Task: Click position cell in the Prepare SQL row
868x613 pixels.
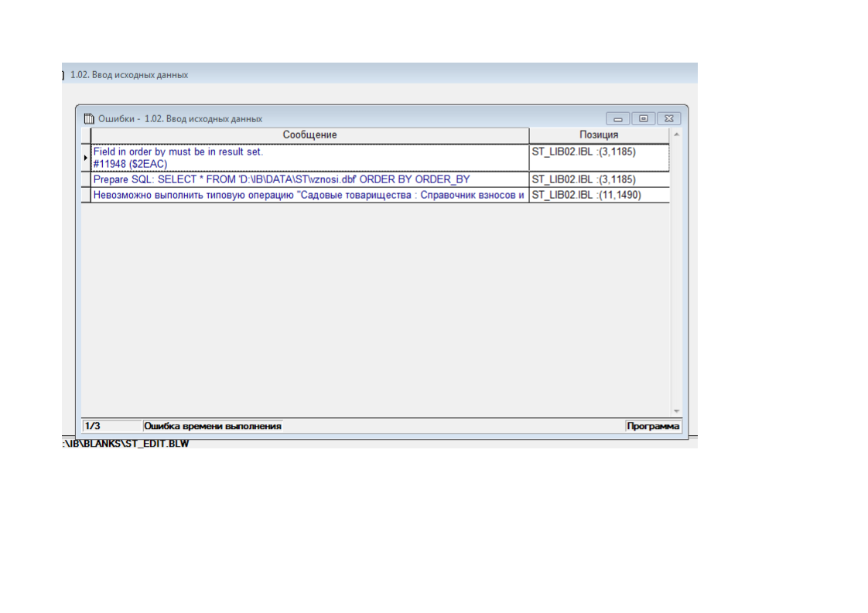Action: 599,179
